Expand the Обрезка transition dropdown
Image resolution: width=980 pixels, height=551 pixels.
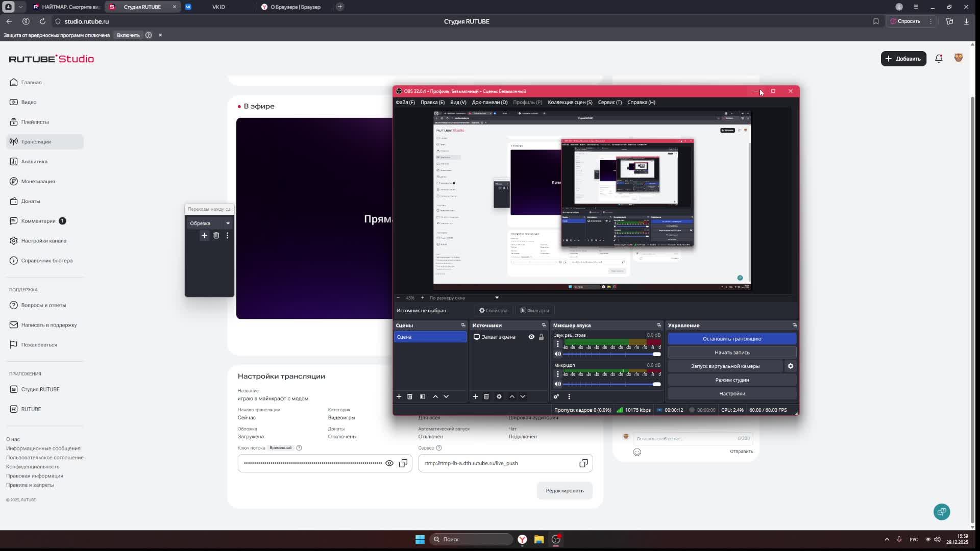tap(228, 223)
